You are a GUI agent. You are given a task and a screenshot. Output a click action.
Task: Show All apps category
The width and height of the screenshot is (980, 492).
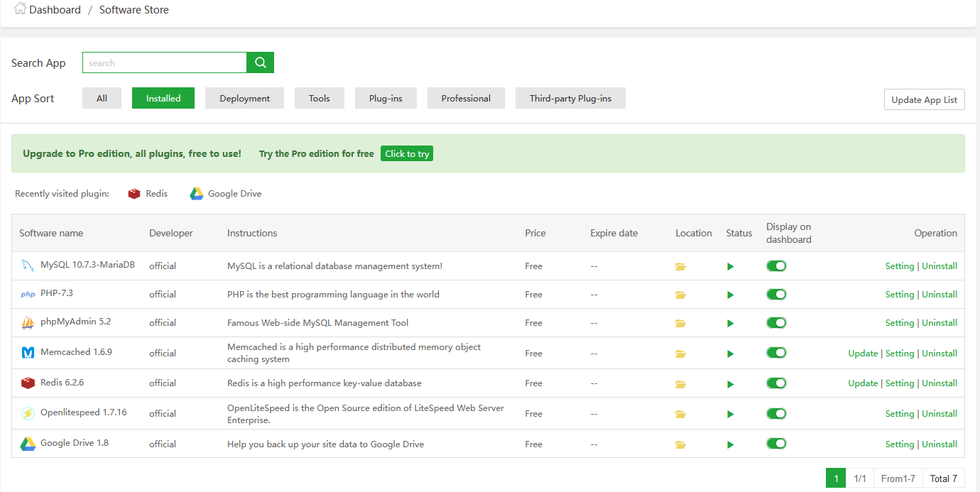point(102,98)
